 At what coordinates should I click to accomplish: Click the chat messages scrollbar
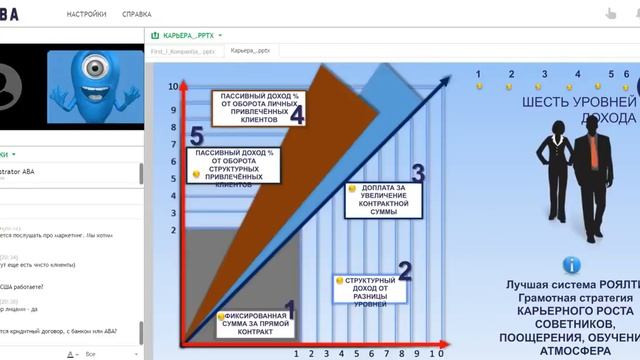pyautogui.click(x=142, y=332)
